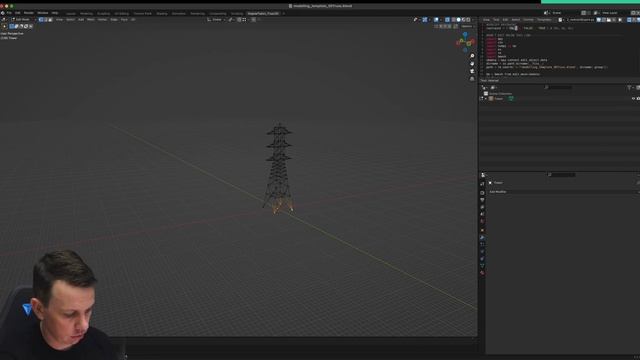Open the Render properties tab
Image resolution: width=640 pixels, height=360 pixels.
[482, 193]
